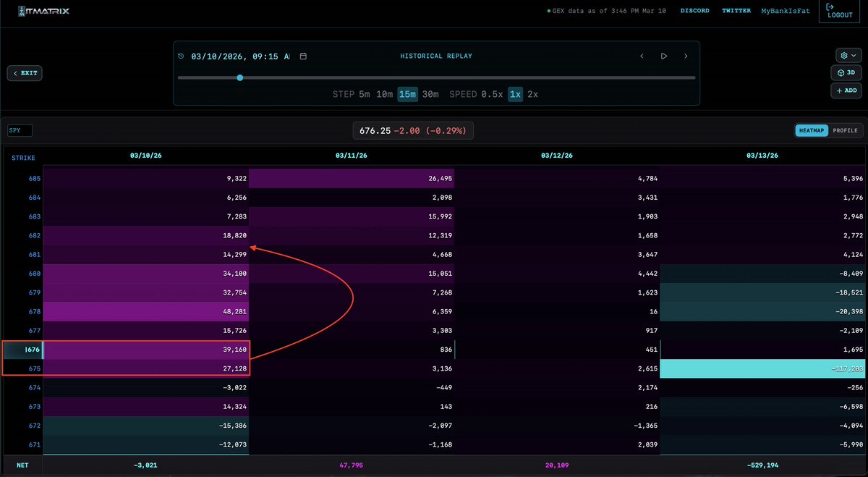This screenshot has width=868, height=477.
Task: Click the -15,386 cell at strike 672
Action: (x=146, y=426)
